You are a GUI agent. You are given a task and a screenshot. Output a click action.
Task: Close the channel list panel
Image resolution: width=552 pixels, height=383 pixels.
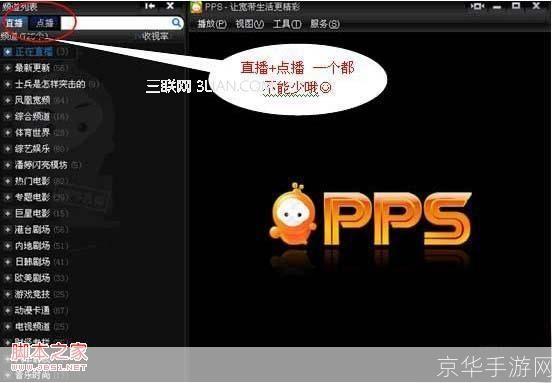click(x=170, y=6)
